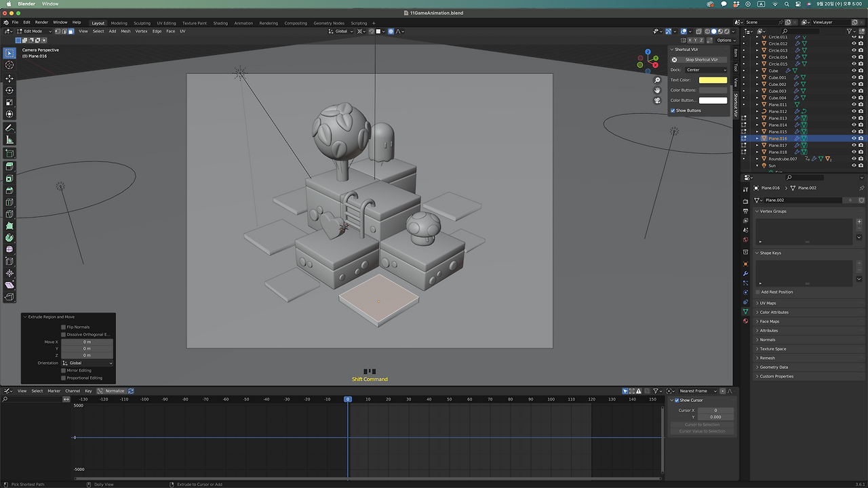Image resolution: width=868 pixels, height=488 pixels.
Task: Switch to face select mode
Action: pyautogui.click(x=71, y=31)
